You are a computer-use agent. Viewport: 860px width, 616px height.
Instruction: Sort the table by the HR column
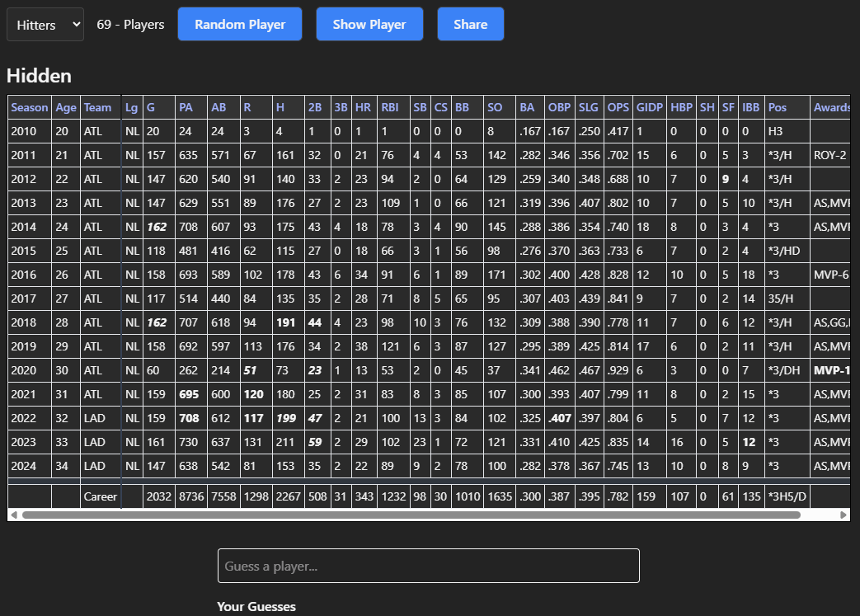point(363,107)
